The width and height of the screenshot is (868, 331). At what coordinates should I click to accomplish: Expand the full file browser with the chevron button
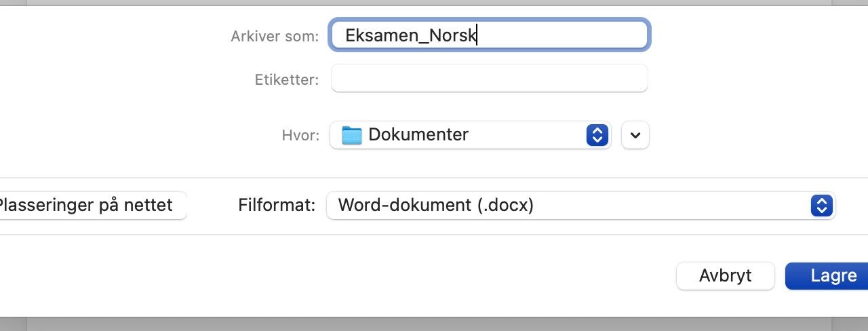click(x=635, y=135)
